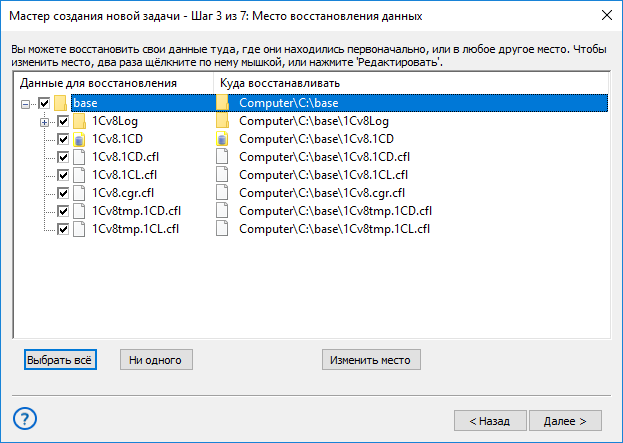
Task: Click folder icon beside Computer\C:\base\1Cv8Log destination
Action: click(222, 121)
